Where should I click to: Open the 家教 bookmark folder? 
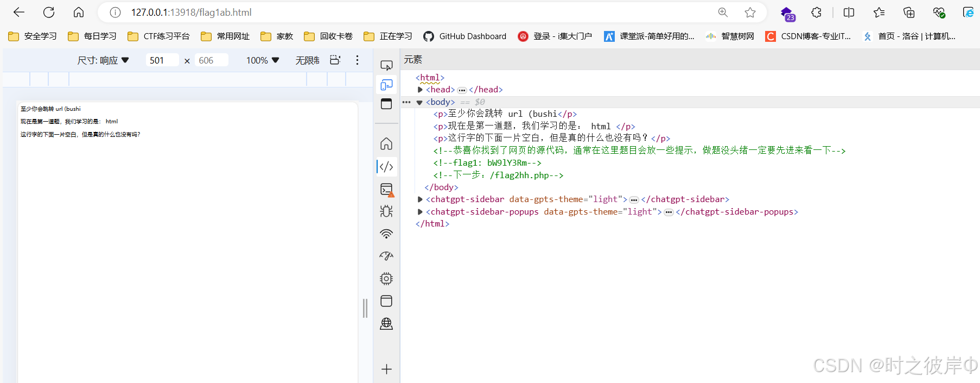click(277, 36)
